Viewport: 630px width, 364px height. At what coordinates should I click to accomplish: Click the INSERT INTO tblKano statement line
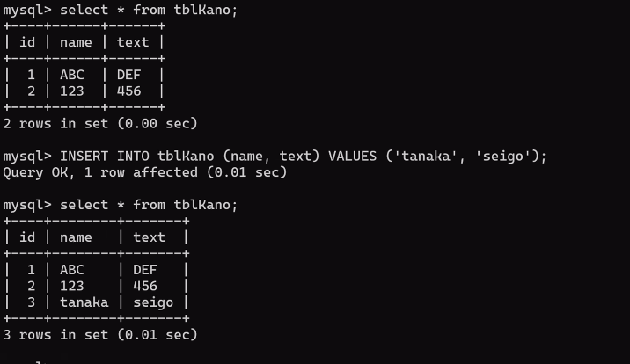pos(275,157)
